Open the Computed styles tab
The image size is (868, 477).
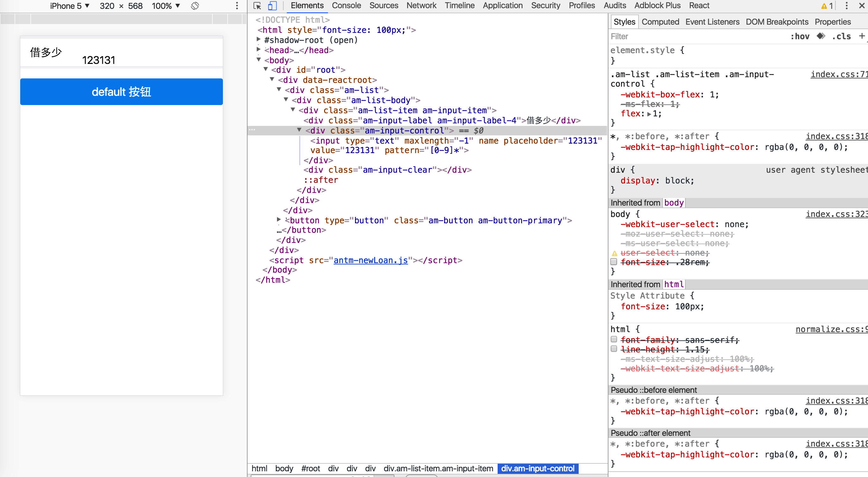[x=660, y=22]
